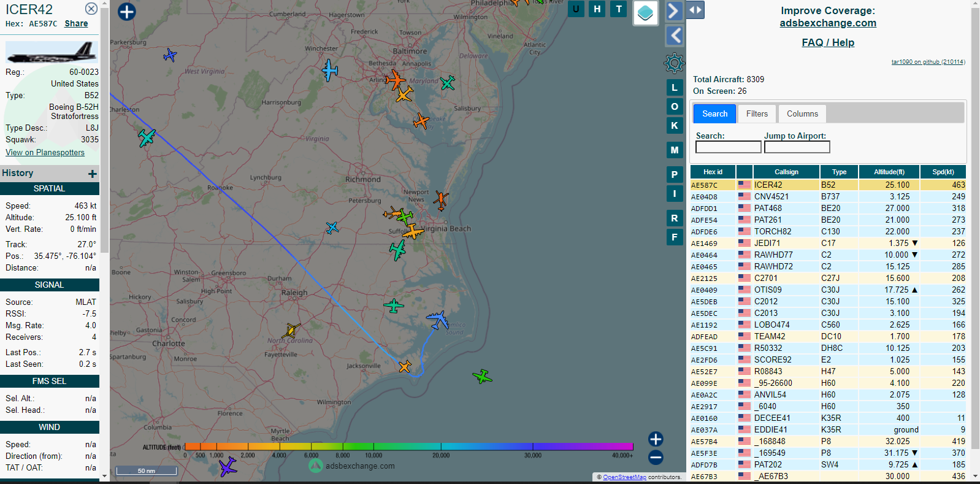The image size is (980, 484).
Task: Zoom out the map with minus button
Action: 656,457
